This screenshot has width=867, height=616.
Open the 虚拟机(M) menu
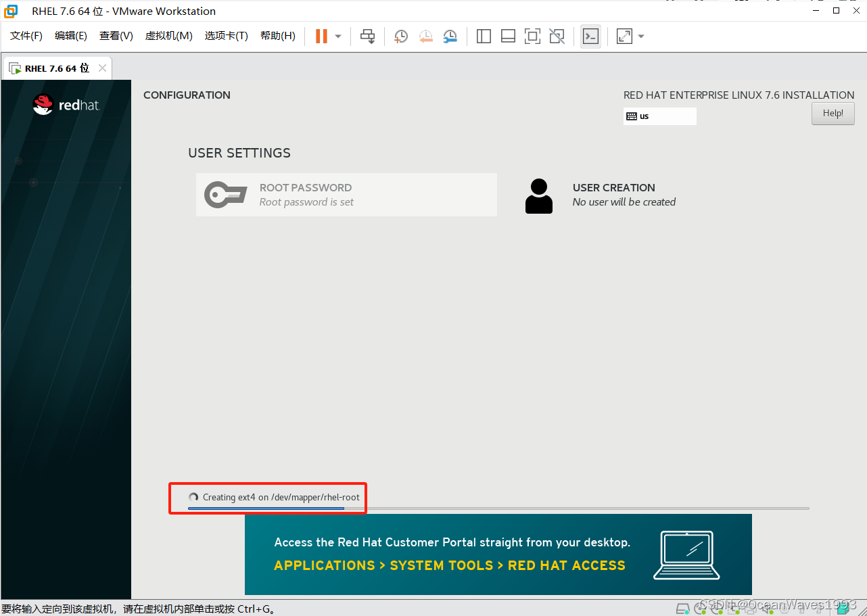(x=169, y=36)
